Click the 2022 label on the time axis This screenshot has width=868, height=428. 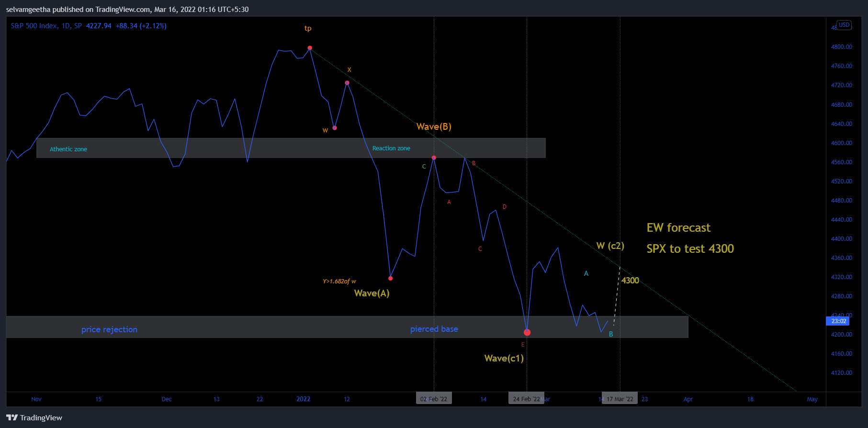point(303,399)
